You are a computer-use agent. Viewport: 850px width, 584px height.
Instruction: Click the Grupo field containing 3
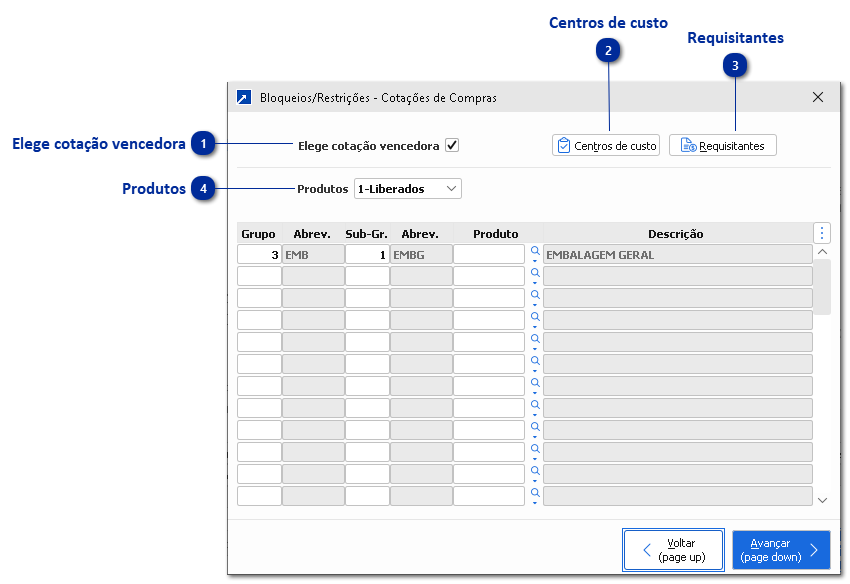click(259, 255)
